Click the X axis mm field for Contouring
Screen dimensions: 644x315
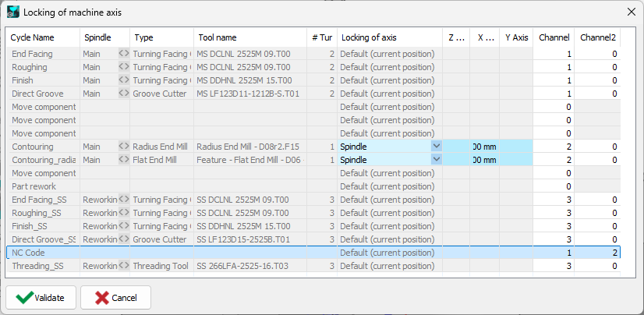click(484, 147)
